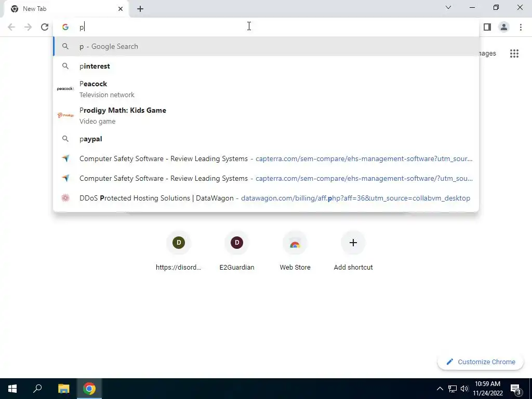Viewport: 532px width, 399px height.
Task: Open the network status tray icon
Action: tap(453, 389)
